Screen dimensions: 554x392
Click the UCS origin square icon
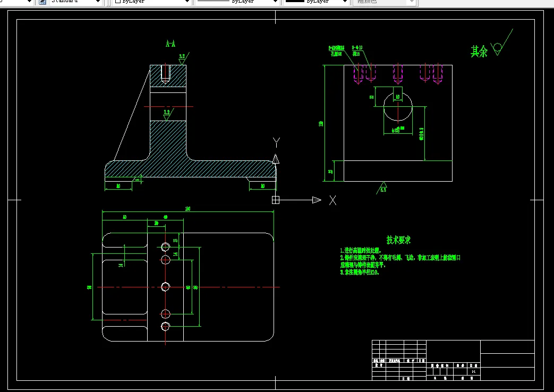coord(276,200)
